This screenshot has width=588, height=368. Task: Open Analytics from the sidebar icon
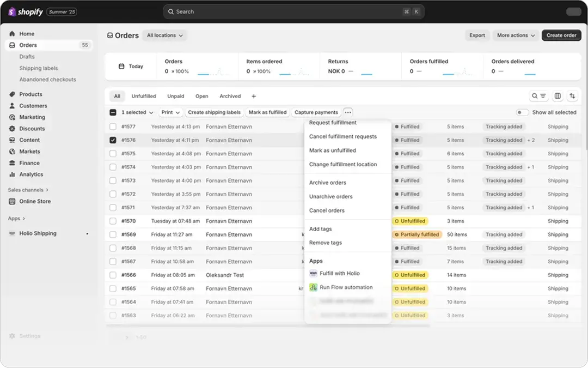pos(12,174)
